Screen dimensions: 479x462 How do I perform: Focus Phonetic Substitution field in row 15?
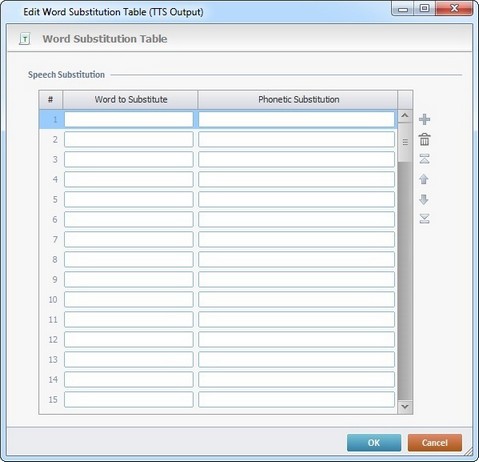296,399
